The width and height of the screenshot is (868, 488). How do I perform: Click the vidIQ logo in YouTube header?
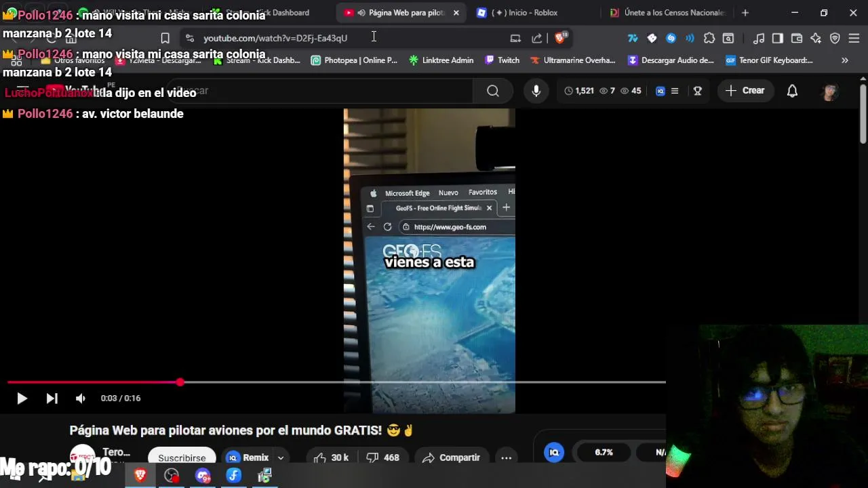[660, 91]
